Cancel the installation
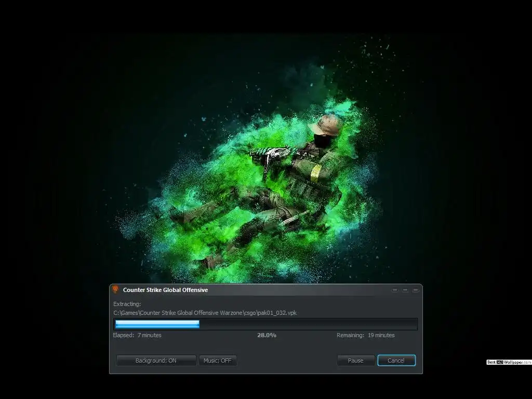The image size is (532, 399). [396, 361]
